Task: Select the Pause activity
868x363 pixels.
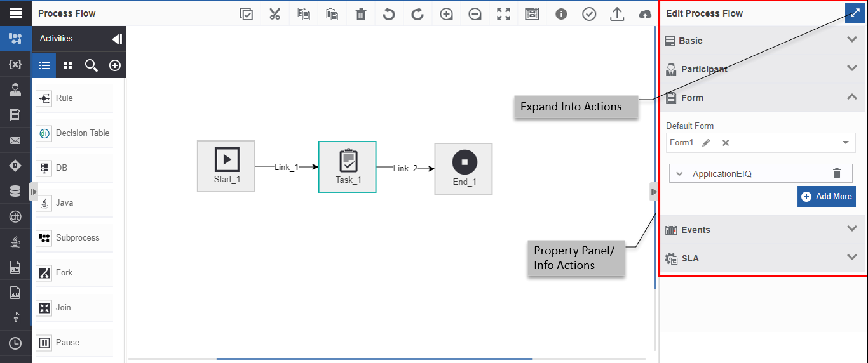Action: click(x=74, y=343)
